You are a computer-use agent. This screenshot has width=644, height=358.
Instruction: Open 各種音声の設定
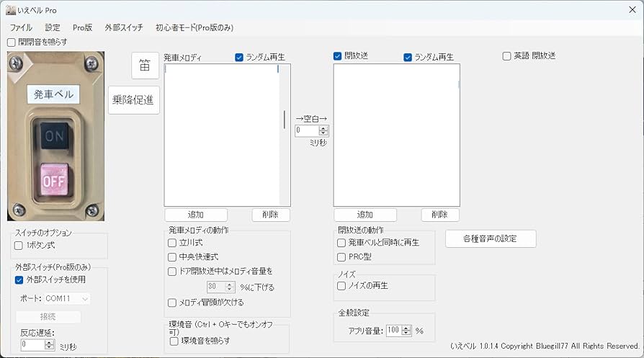click(x=491, y=238)
